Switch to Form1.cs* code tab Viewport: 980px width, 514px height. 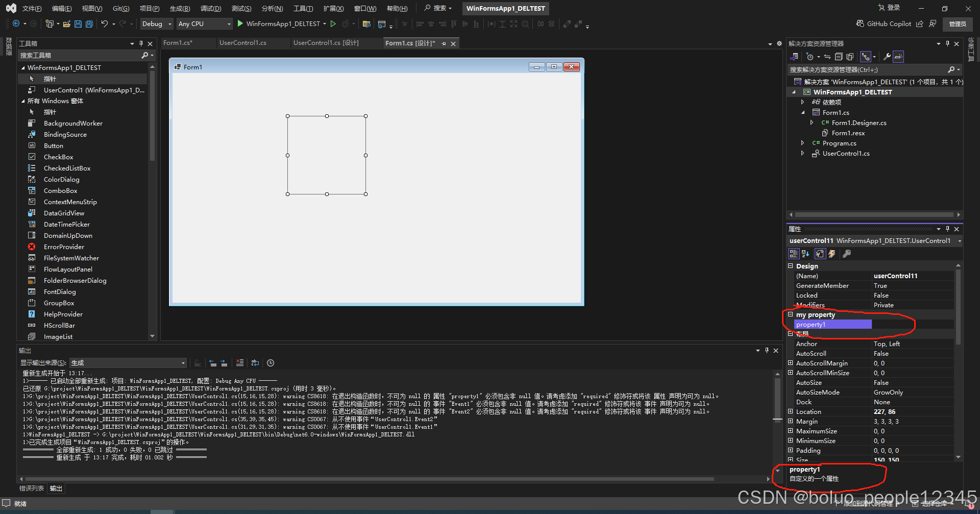point(178,43)
